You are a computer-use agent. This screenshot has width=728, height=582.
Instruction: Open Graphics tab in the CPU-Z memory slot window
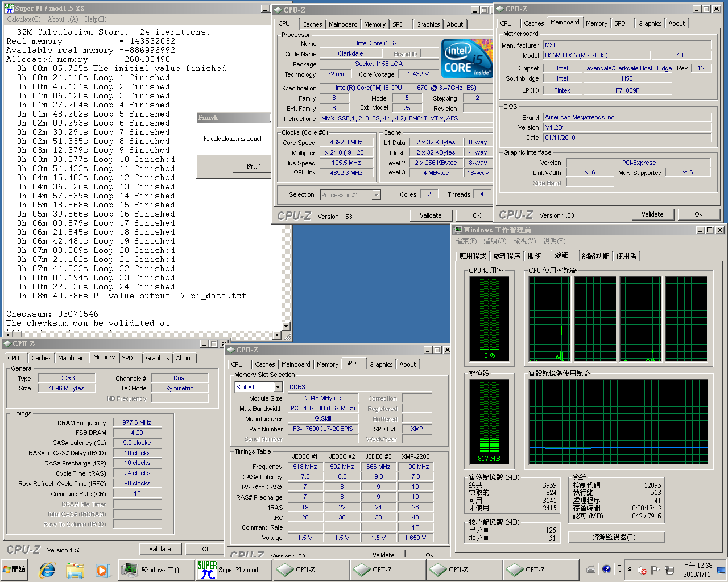point(381,364)
